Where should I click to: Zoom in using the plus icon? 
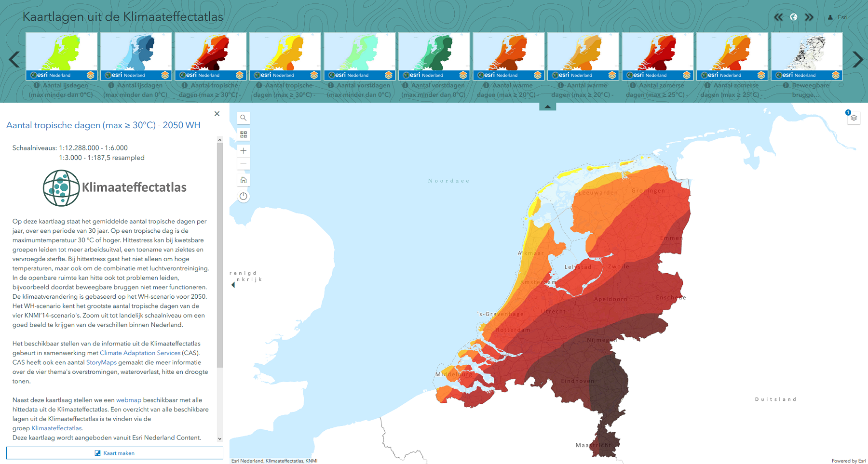244,151
